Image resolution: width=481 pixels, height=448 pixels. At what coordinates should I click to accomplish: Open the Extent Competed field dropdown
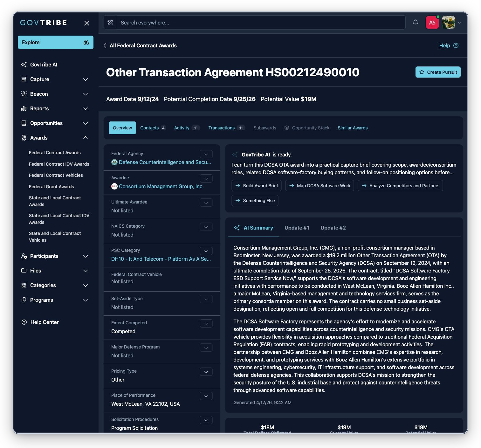point(206,323)
